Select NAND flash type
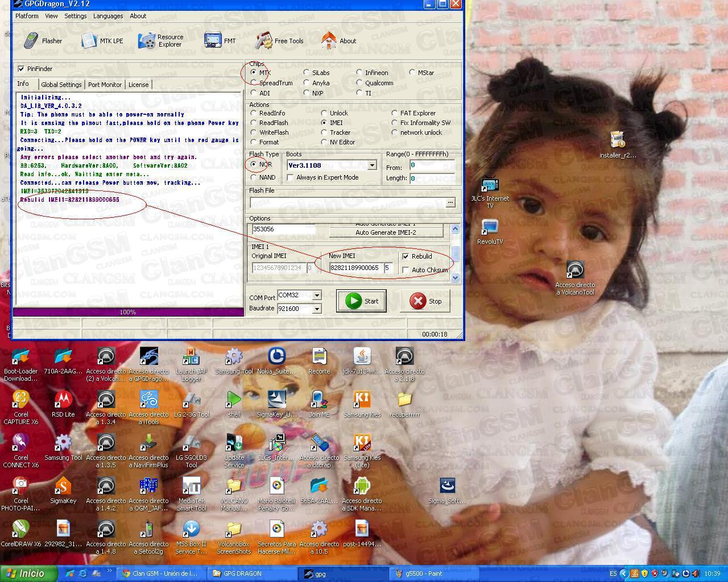The height and width of the screenshot is (582, 728). coord(254,177)
